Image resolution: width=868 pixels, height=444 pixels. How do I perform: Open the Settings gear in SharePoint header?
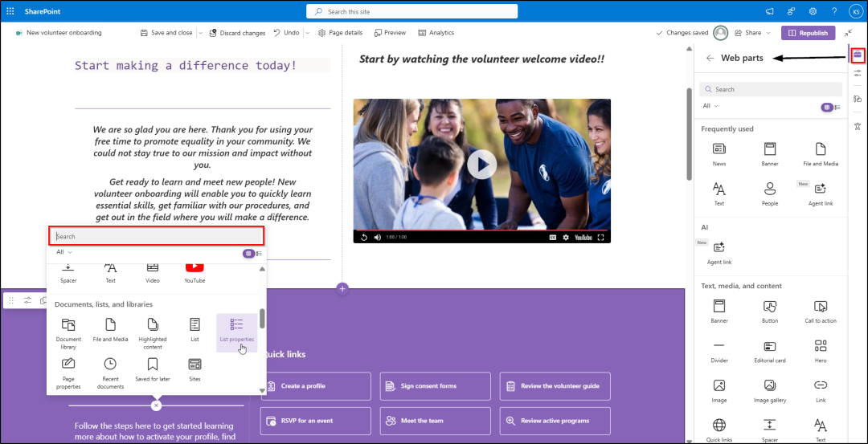[x=813, y=11]
